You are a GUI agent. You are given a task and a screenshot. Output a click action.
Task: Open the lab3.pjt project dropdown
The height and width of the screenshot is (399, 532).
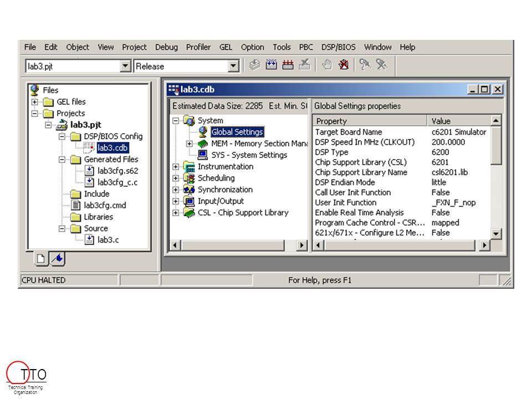pyautogui.click(x=125, y=66)
